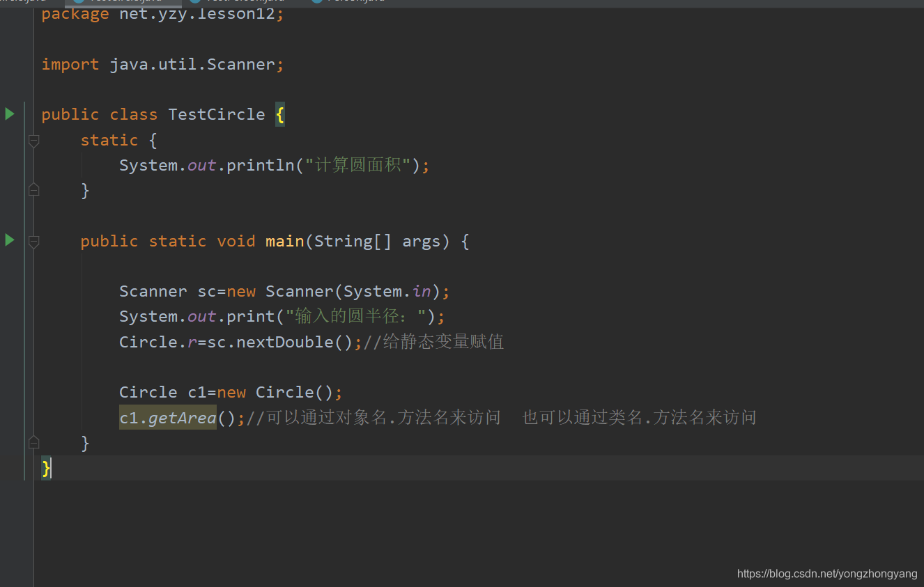Viewport: 924px width, 587px height.
Task: Click the println method call
Action: tap(261, 165)
